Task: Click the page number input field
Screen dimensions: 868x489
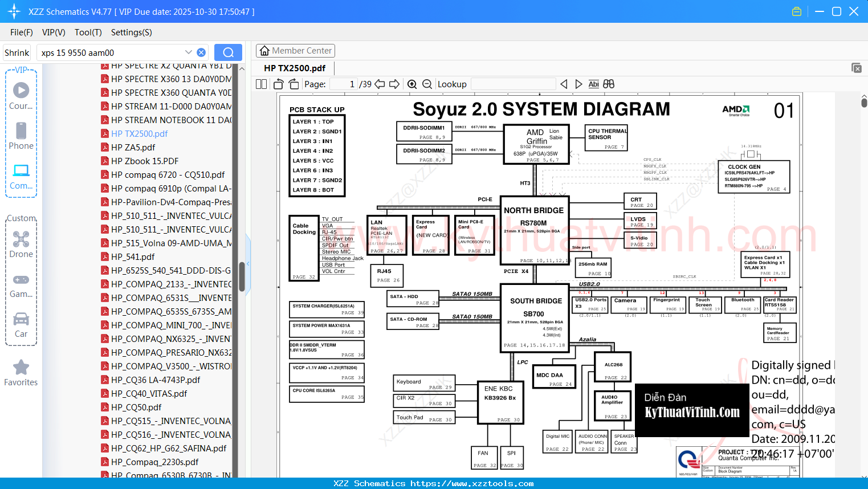Action: point(343,84)
